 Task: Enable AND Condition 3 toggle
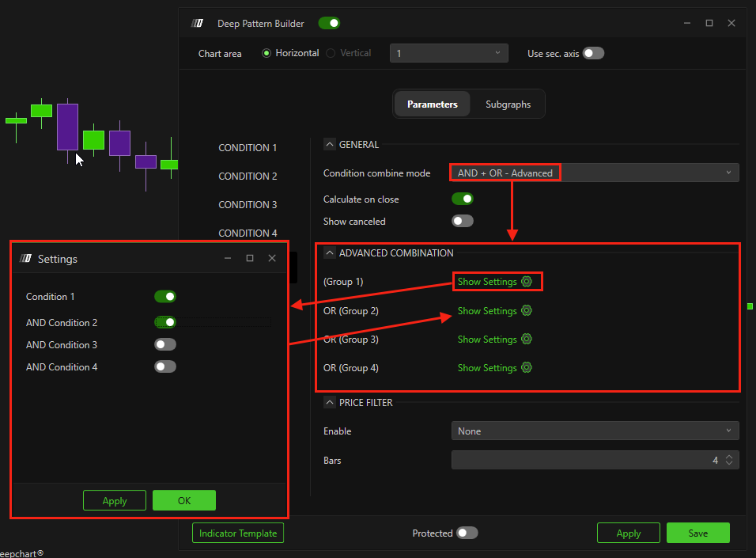click(164, 345)
